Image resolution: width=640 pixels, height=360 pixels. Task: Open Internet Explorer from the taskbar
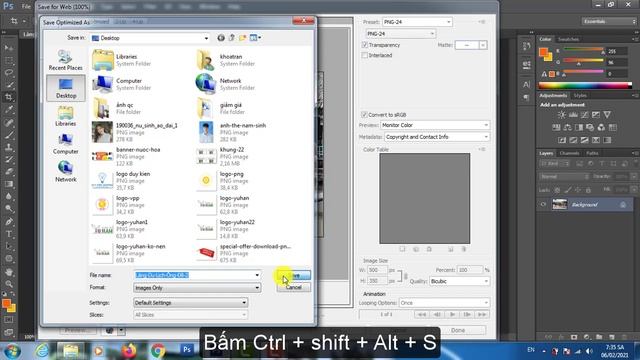click(x=42, y=350)
